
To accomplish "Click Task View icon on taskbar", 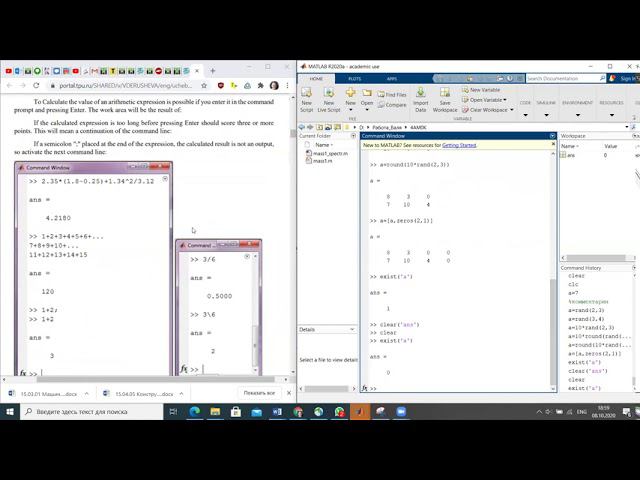I will (x=173, y=412).
